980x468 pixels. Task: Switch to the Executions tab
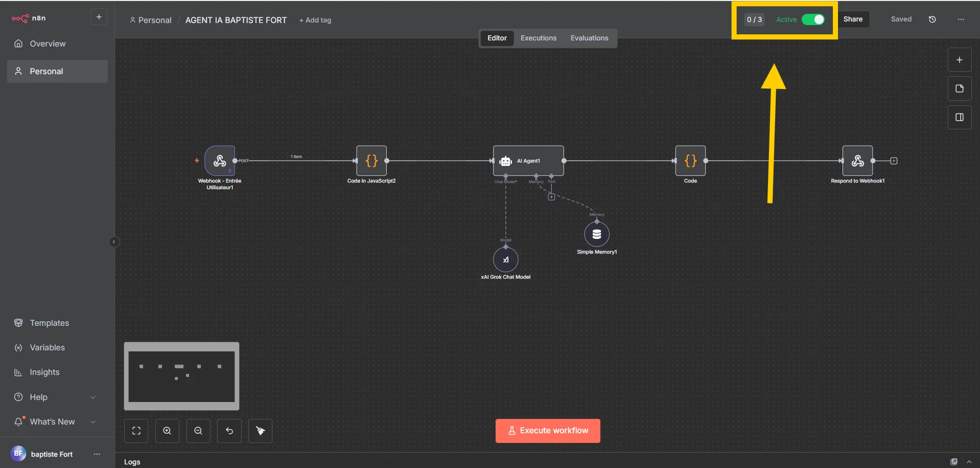pos(538,38)
